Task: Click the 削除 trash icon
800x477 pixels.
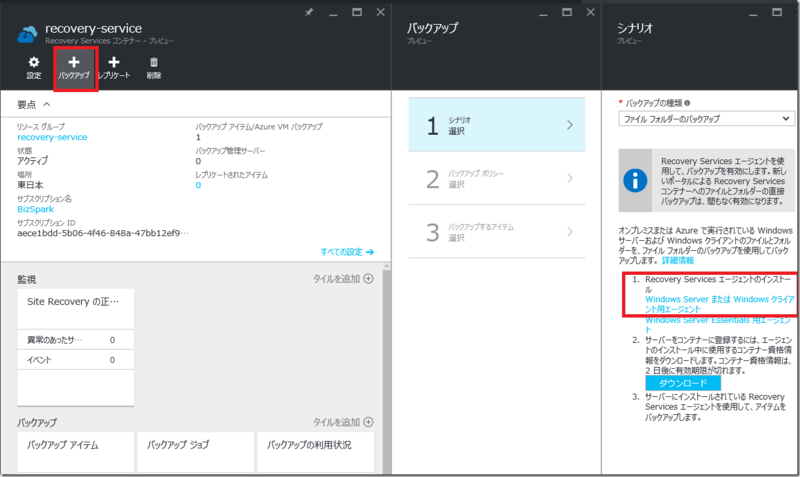Action: click(154, 68)
